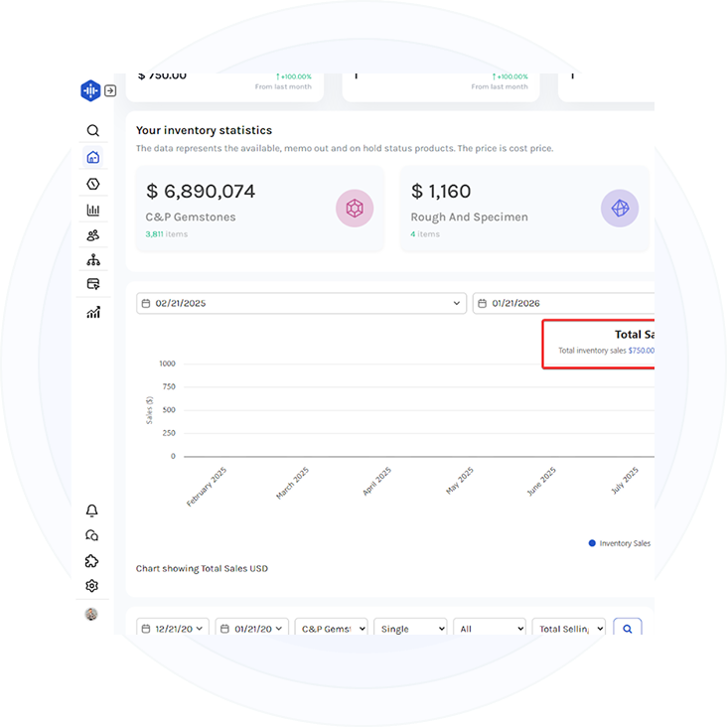This screenshot has width=728, height=728.
Task: Open the Home dashboard icon in sidebar
Action: 92,157
